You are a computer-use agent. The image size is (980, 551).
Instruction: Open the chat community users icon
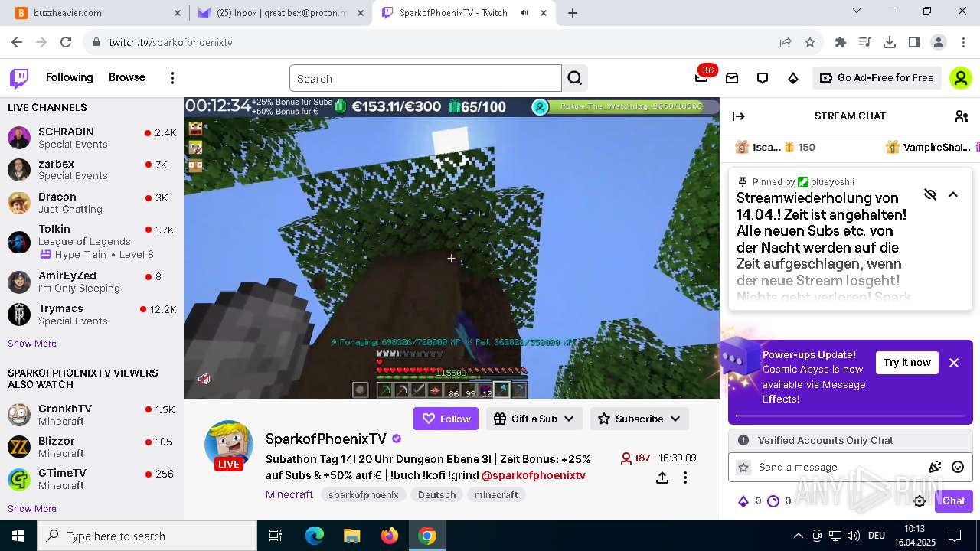coord(962,116)
